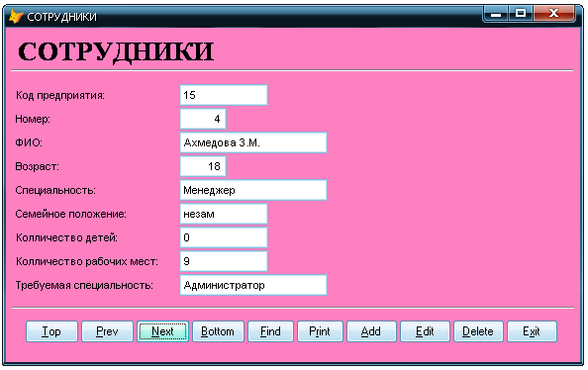The image size is (588, 370).
Task: Click the Код предприятия: label
Action: coord(60,95)
